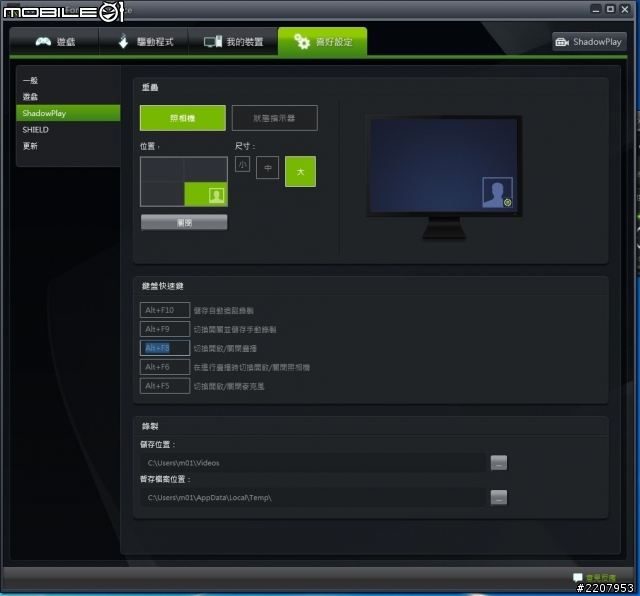Open SHIELD settings in the sidebar
The width and height of the screenshot is (640, 596).
click(x=36, y=130)
